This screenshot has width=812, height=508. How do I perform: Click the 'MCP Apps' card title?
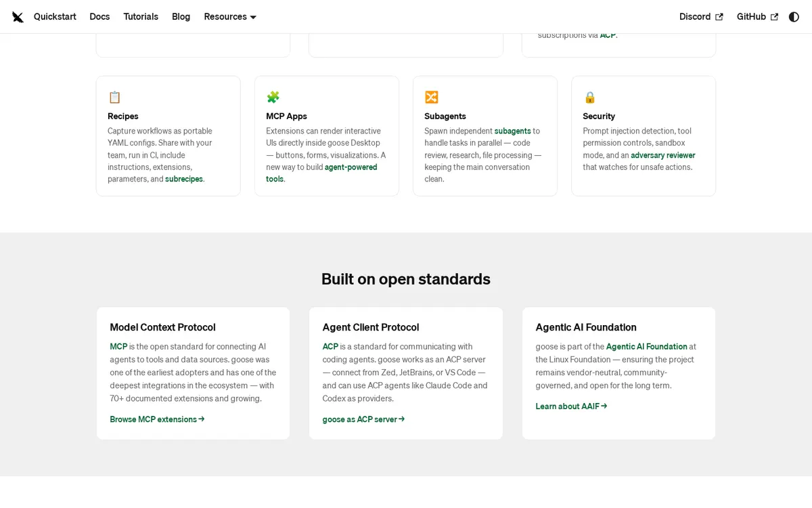[x=286, y=117]
